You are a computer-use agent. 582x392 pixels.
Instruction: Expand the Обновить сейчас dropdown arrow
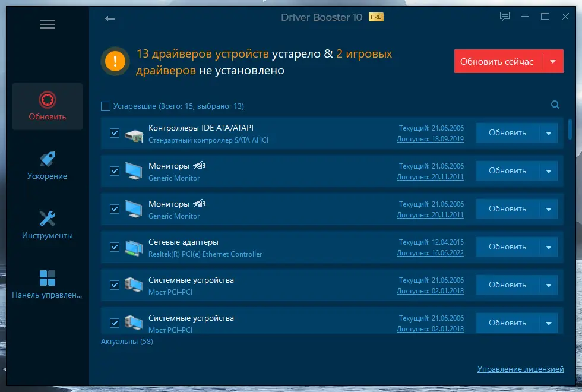(x=553, y=62)
